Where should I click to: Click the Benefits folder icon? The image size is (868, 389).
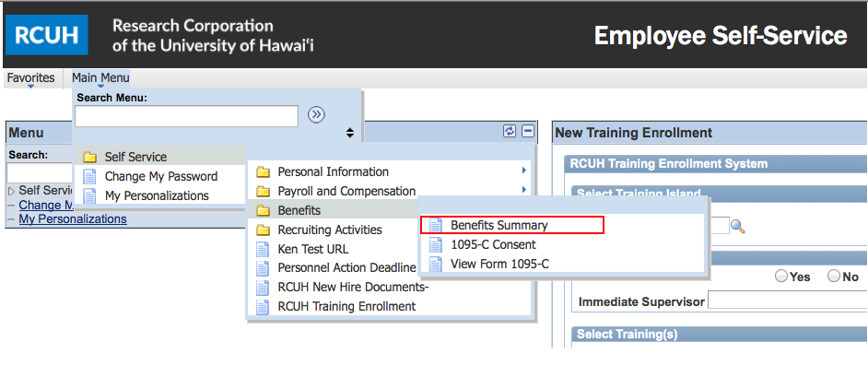pyautogui.click(x=263, y=210)
